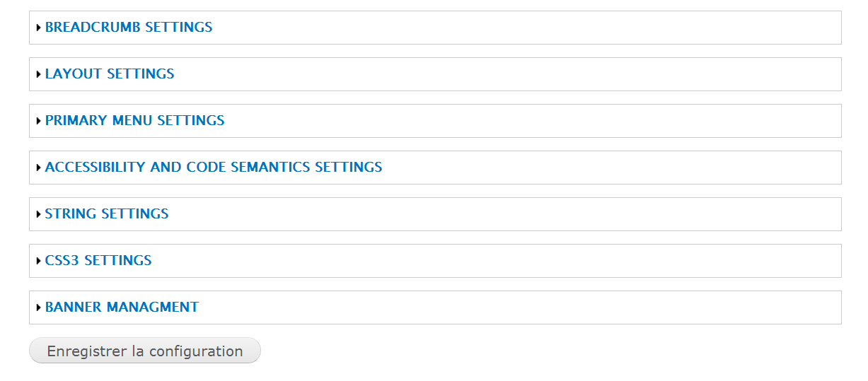Click the arrow beside Breadcrumb Settings
This screenshot has height=381, width=868.
[x=38, y=28]
